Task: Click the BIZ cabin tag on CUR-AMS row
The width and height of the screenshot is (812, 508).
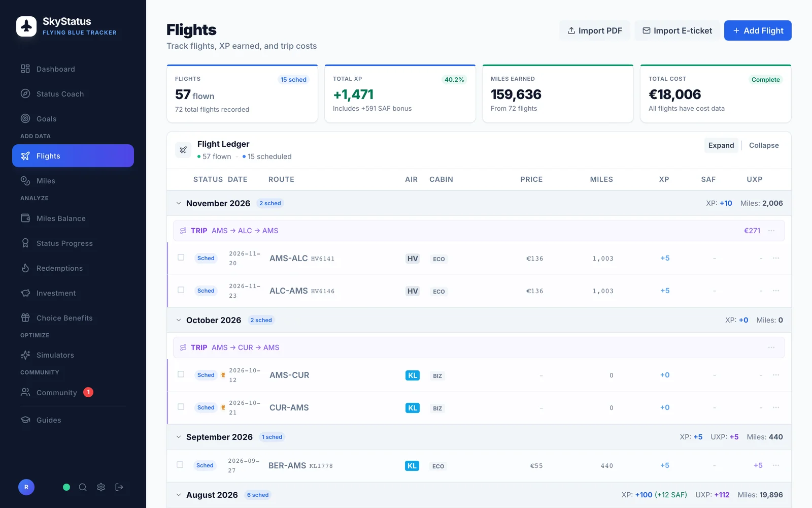Action: click(x=437, y=408)
